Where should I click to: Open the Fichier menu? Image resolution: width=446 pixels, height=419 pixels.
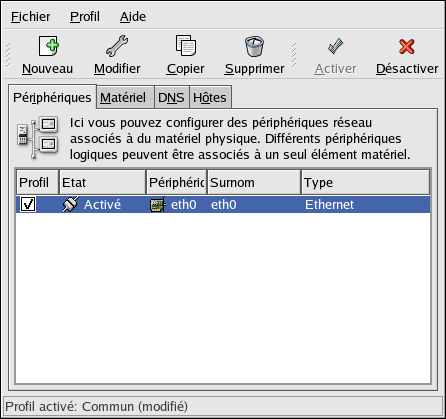(30, 16)
